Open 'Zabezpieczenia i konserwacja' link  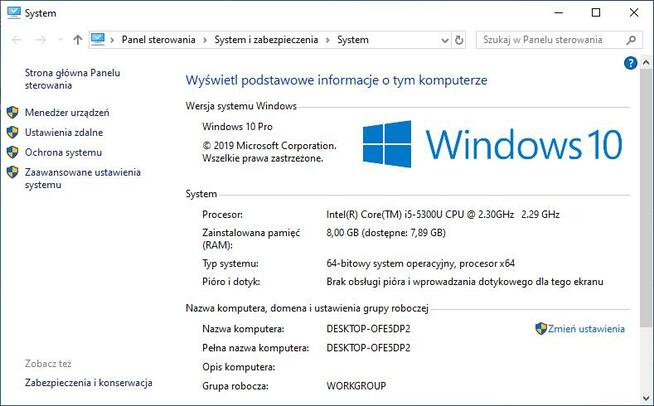[88, 383]
